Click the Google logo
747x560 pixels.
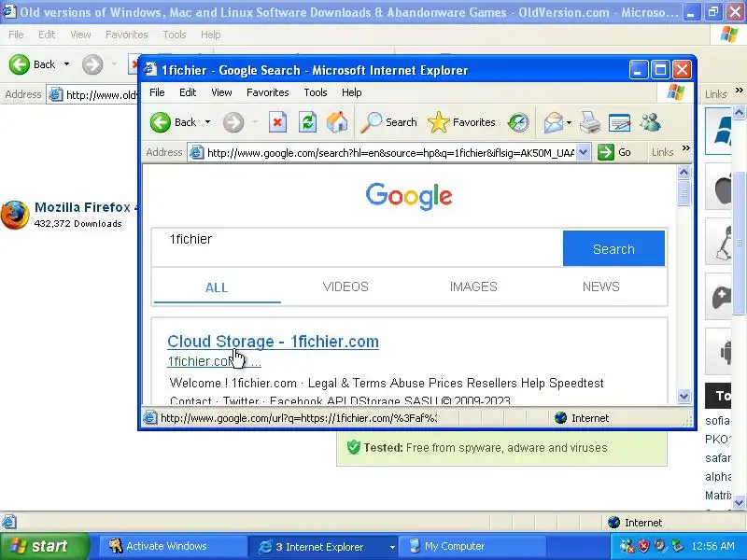tap(409, 196)
